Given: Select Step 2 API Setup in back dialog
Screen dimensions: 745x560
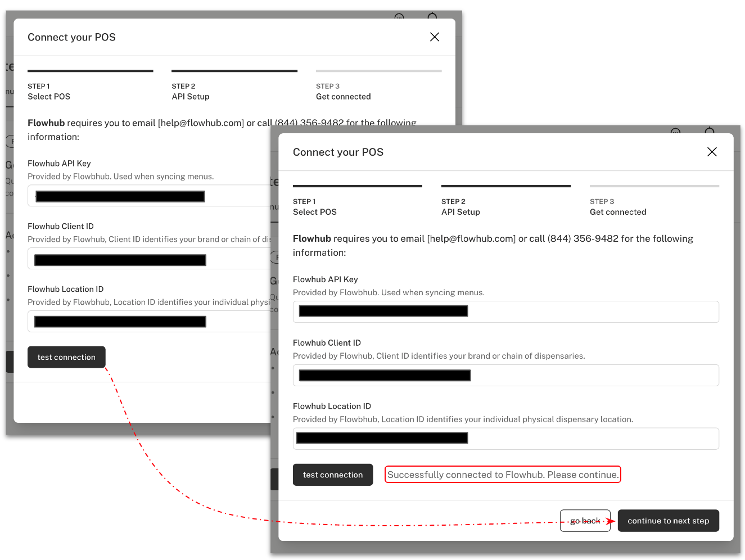Looking at the screenshot, I should (x=234, y=86).
